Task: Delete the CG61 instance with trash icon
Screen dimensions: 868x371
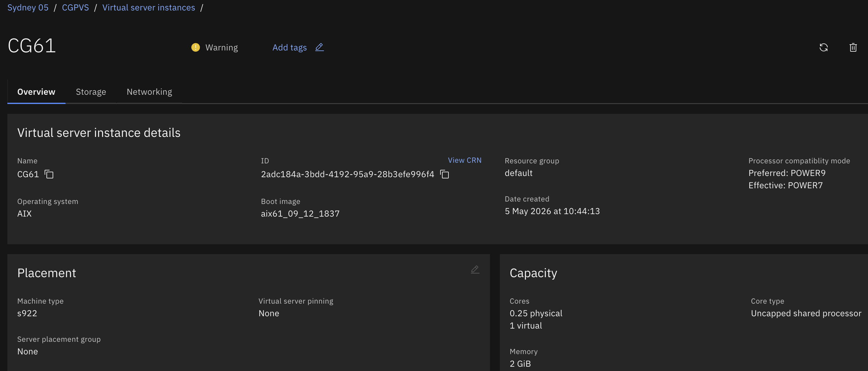Action: coord(853,47)
